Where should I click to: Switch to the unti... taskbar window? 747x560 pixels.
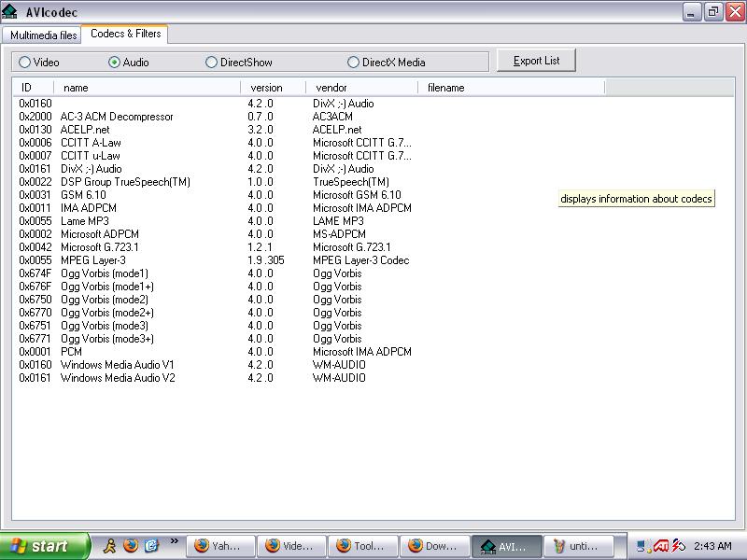click(577, 546)
